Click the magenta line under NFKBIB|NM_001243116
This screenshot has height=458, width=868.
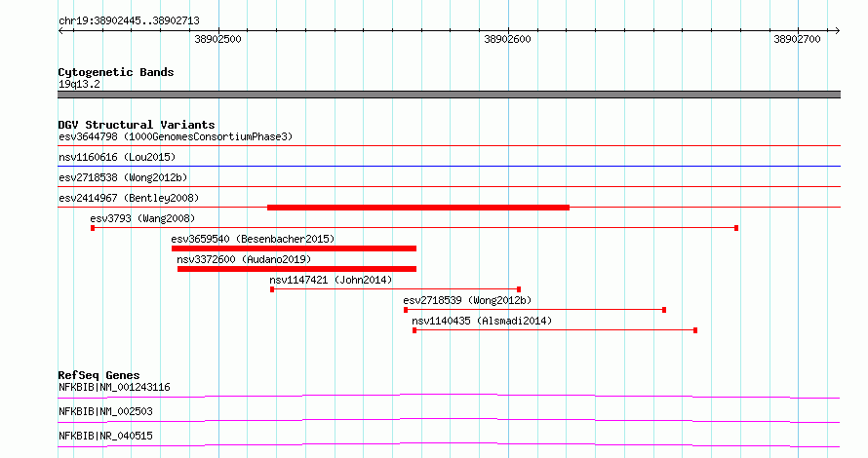pyautogui.click(x=449, y=396)
